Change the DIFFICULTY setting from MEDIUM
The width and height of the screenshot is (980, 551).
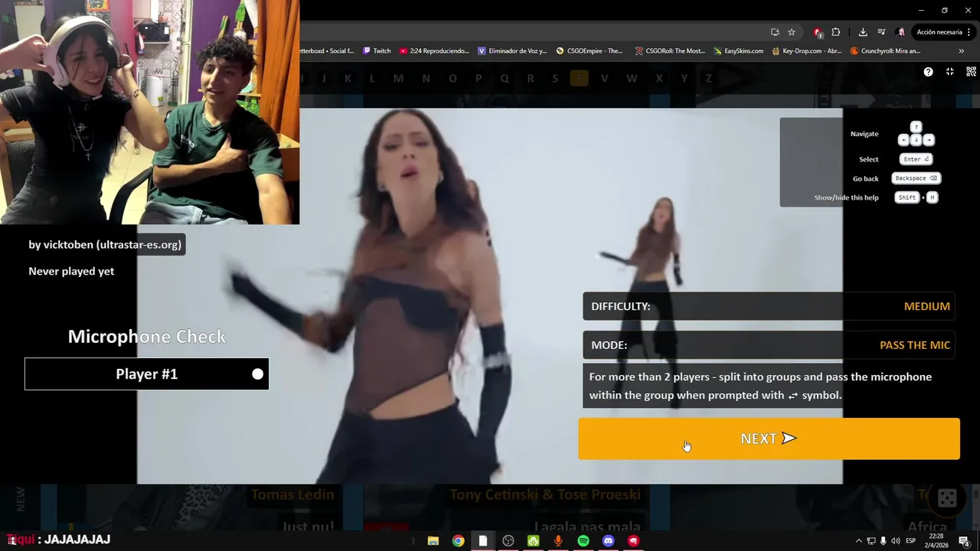[769, 306]
